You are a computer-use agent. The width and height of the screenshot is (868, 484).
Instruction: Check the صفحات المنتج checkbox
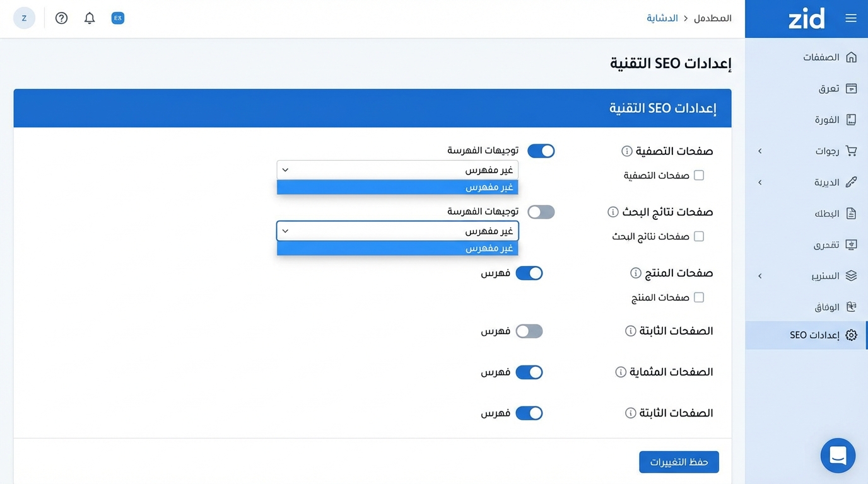coord(699,297)
